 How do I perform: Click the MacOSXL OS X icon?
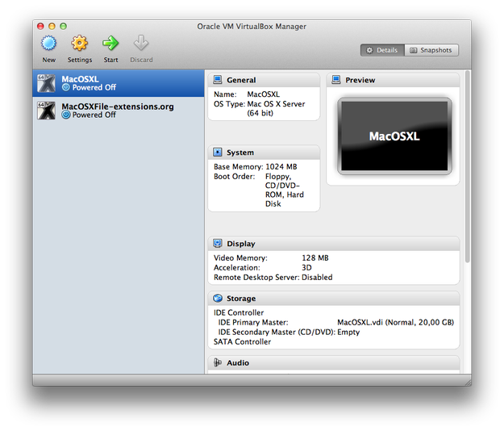point(46,83)
